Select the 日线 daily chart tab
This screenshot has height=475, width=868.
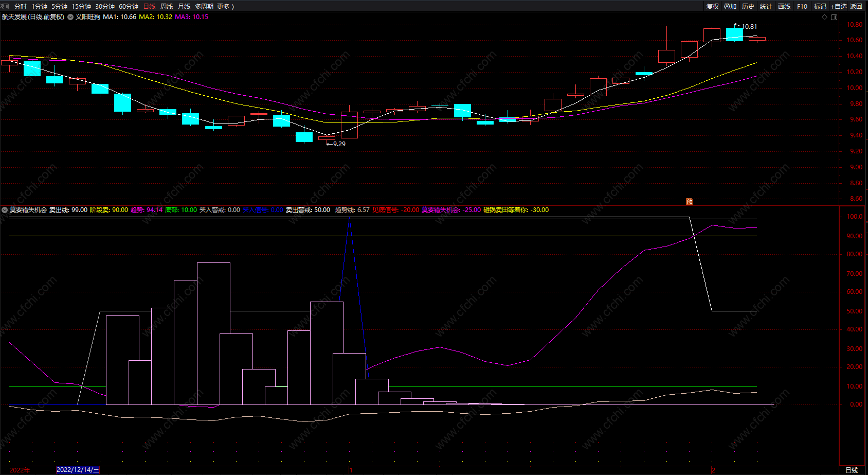pyautogui.click(x=149, y=7)
